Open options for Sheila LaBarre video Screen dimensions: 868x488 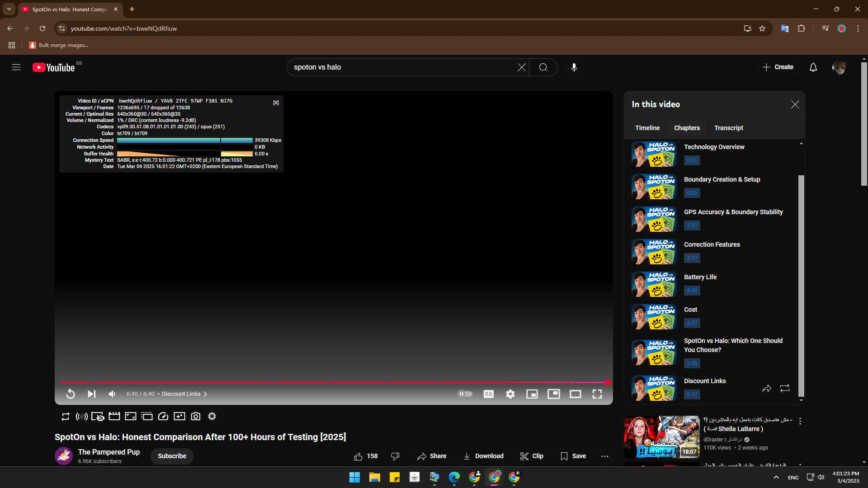[800, 421]
